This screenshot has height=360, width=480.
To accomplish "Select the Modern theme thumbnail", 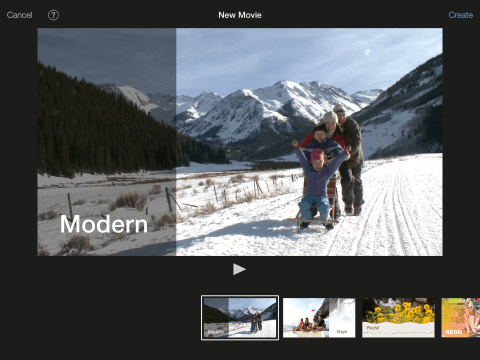I will (240, 318).
